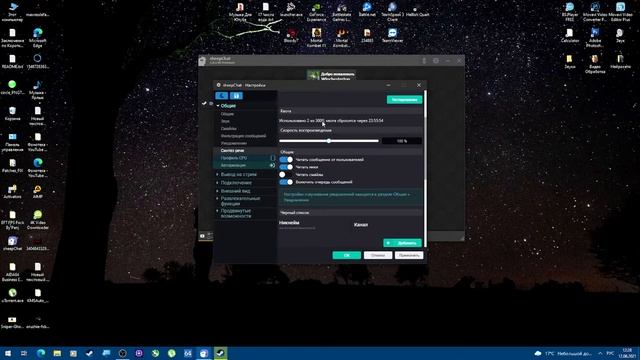The image size is (640, 360).
Task: Open the TeamViewer desktop shortcut
Action: (392, 36)
